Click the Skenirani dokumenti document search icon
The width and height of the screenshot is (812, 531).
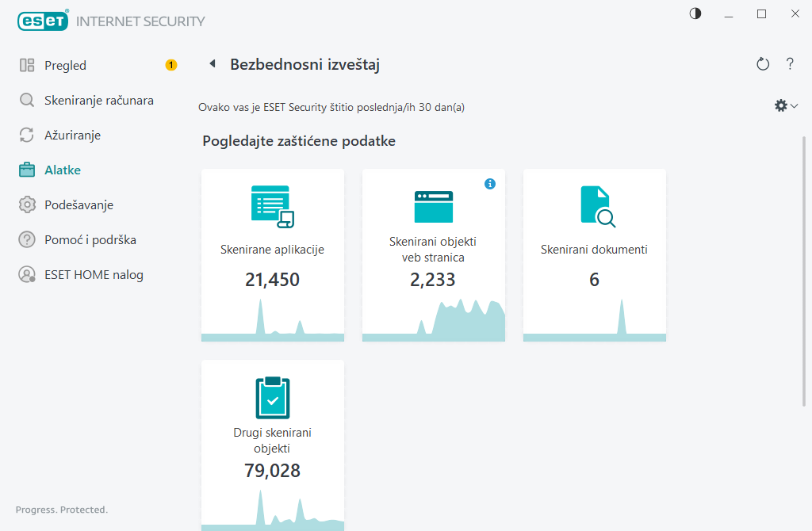598,207
